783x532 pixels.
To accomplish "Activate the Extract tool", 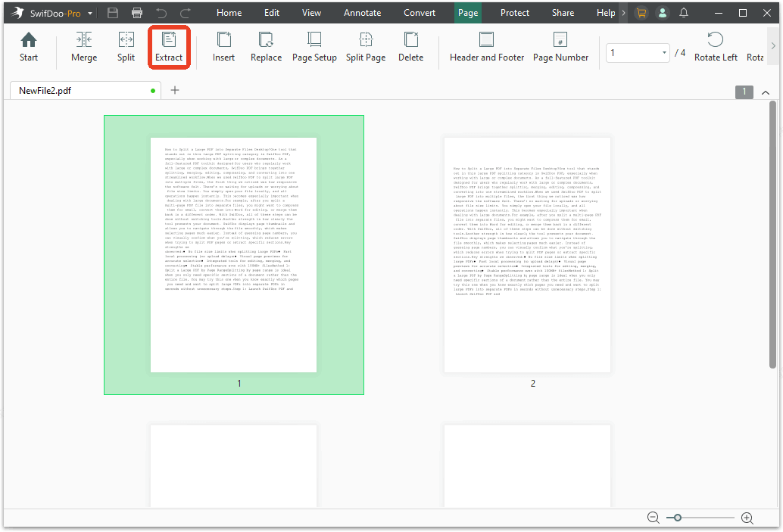I will (169, 48).
